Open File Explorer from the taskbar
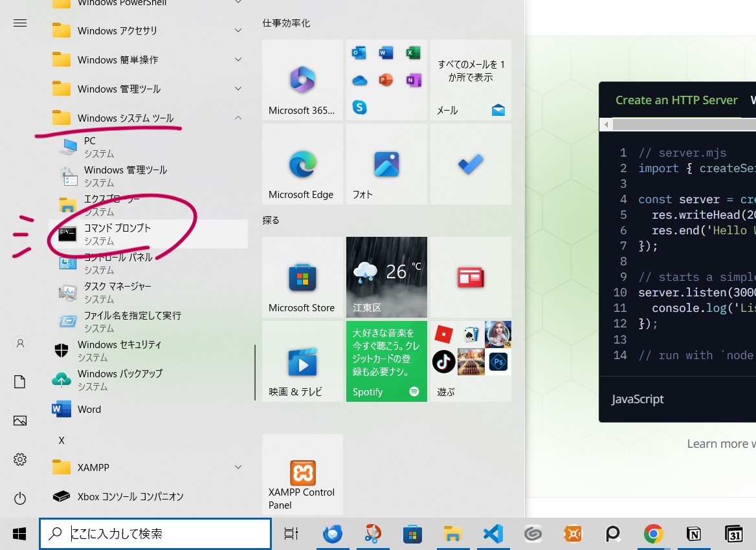The width and height of the screenshot is (756, 550). (452, 534)
